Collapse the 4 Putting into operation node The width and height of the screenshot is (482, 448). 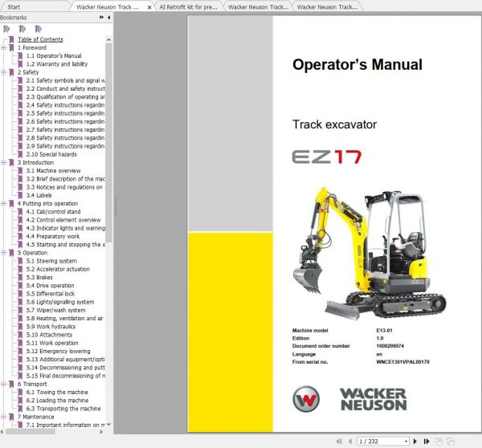(x=3, y=203)
